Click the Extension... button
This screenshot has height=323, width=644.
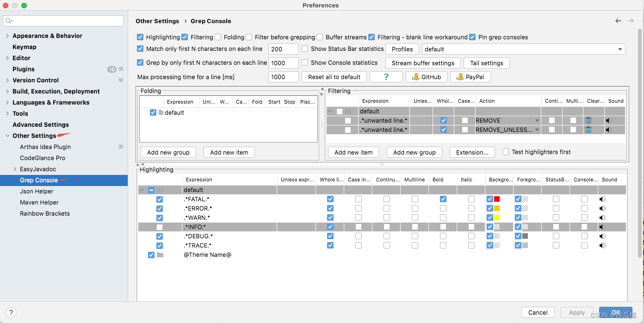coord(472,152)
